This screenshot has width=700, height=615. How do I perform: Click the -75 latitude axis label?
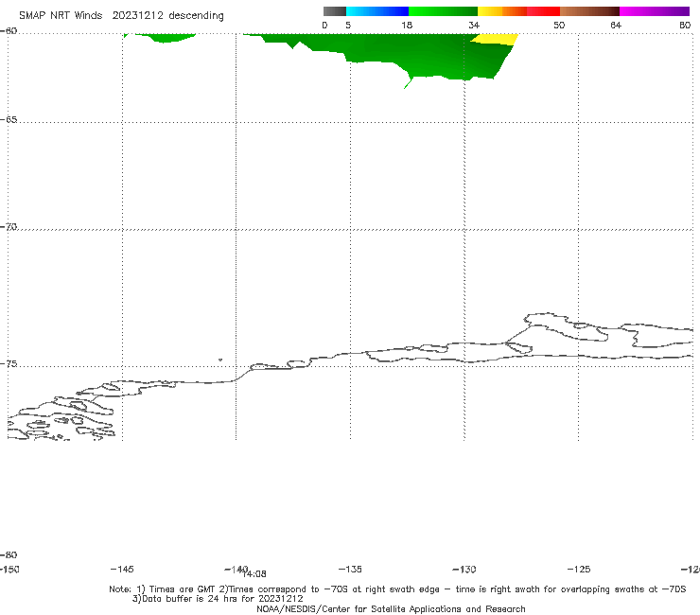(x=9, y=364)
